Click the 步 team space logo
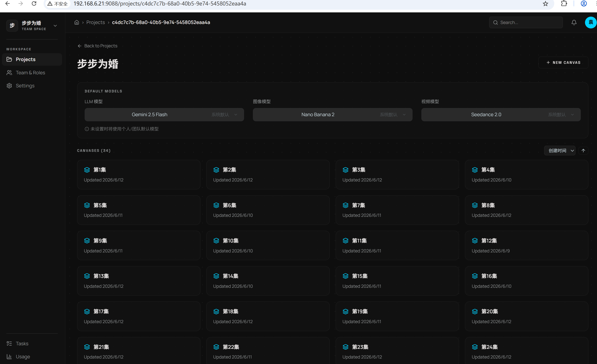Screen dimensions: 597x364 pos(12,25)
